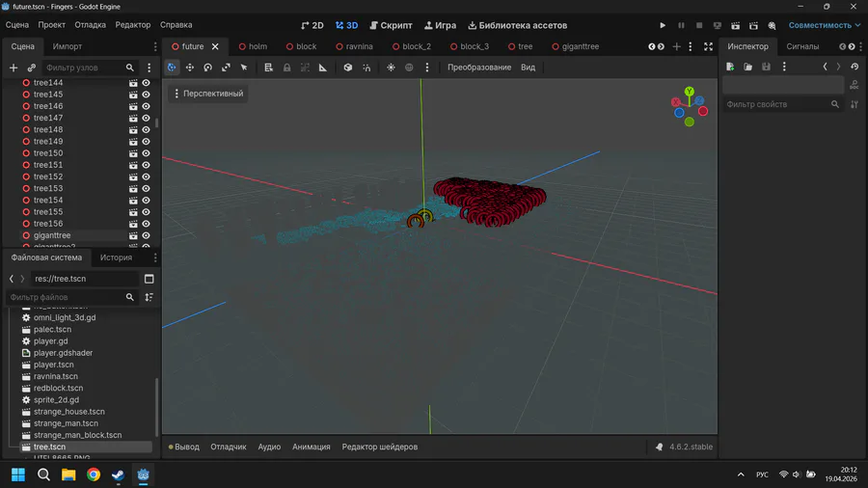
Task: Toggle distraction-free mode icon
Action: (708, 46)
